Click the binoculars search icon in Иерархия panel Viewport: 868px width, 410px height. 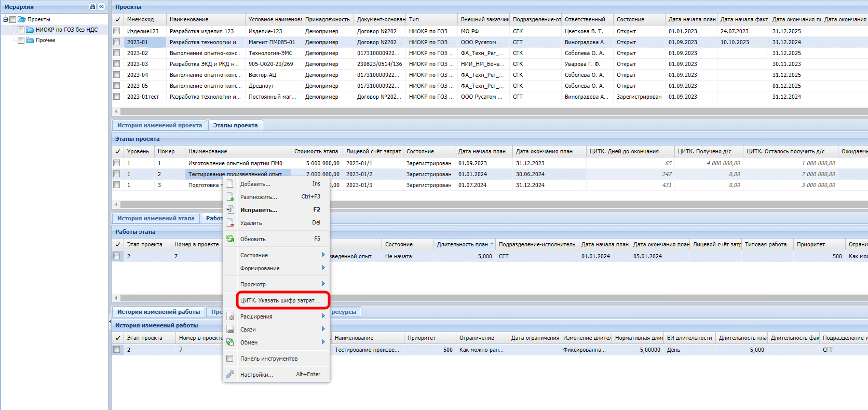click(x=92, y=7)
